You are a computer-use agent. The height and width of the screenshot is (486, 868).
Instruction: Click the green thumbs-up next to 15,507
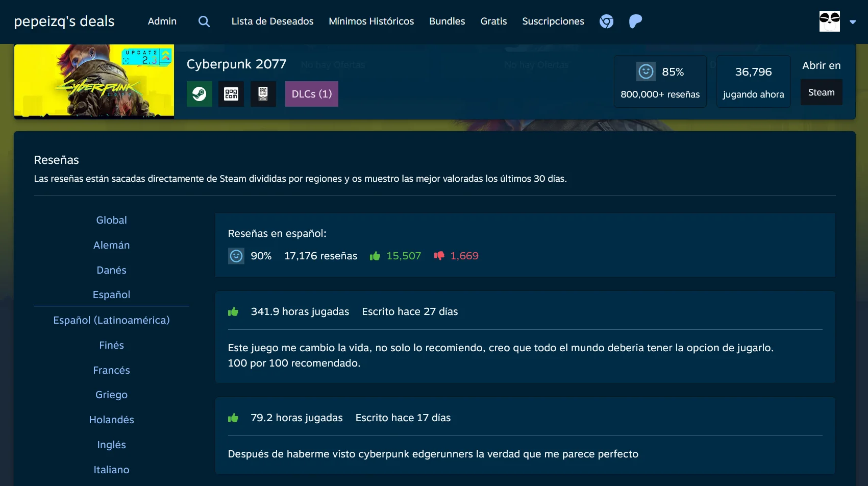click(x=375, y=256)
